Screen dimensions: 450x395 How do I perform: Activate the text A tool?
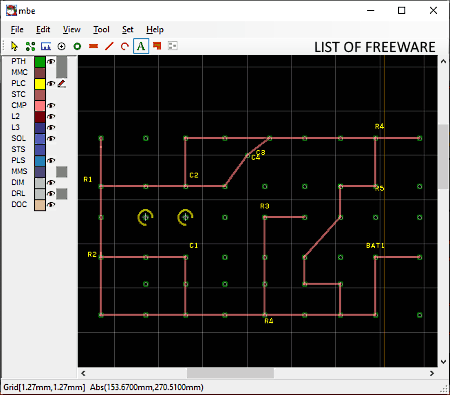click(141, 46)
